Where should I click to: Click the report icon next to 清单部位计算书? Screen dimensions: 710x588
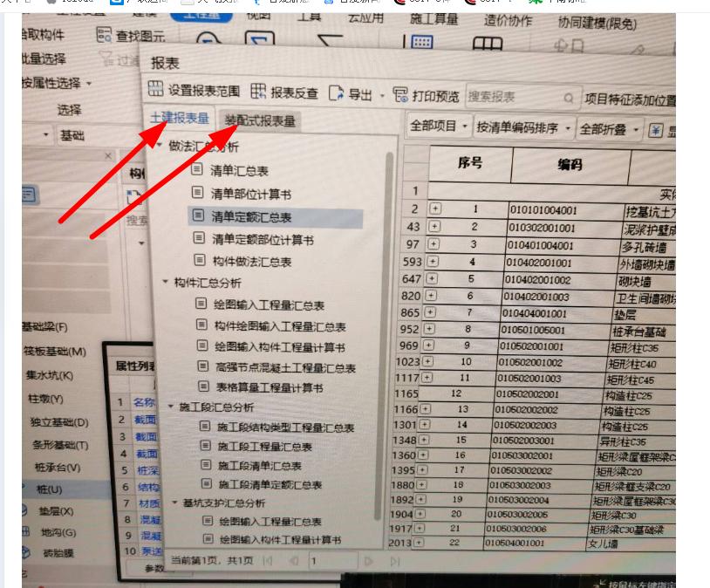[x=197, y=192]
